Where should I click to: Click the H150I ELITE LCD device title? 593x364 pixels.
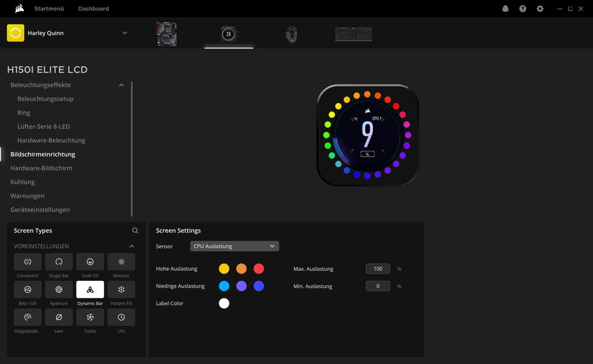pyautogui.click(x=47, y=70)
